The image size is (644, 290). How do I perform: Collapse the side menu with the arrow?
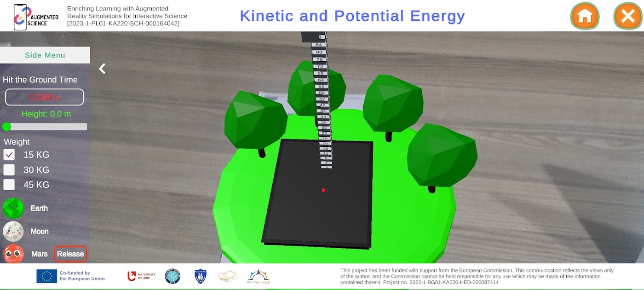(x=102, y=69)
